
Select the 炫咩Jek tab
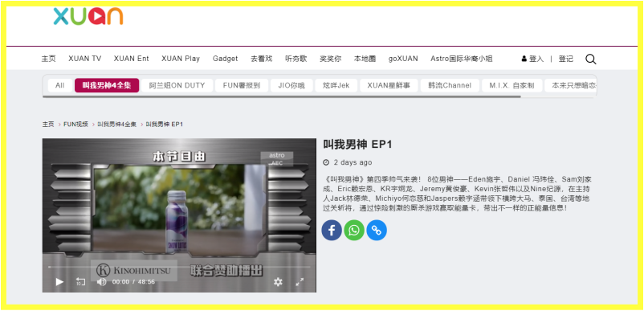(x=336, y=85)
